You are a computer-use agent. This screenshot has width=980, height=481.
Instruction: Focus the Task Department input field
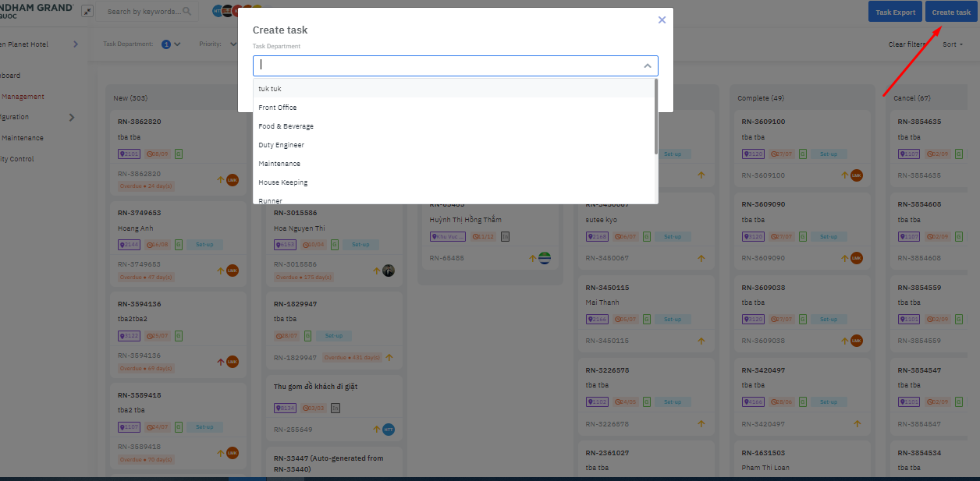point(455,65)
